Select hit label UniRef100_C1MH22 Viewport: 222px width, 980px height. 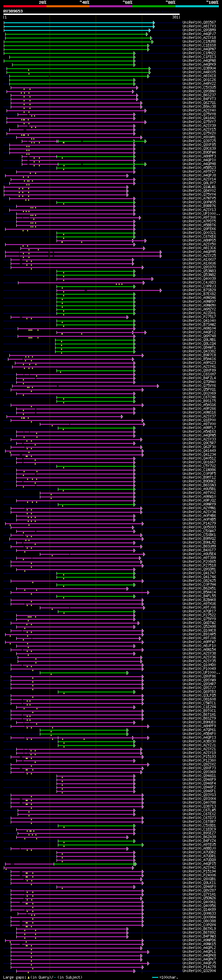(x=199, y=53)
